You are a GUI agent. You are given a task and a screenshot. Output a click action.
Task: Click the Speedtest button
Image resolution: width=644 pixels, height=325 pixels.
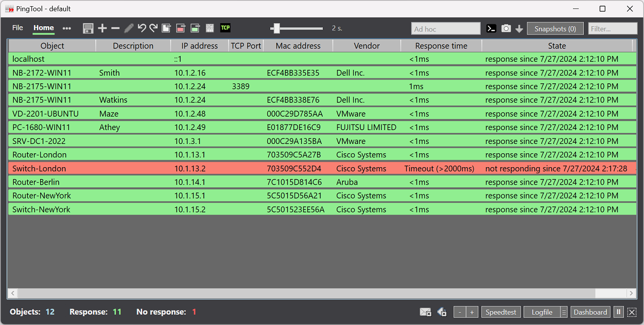coord(501,312)
